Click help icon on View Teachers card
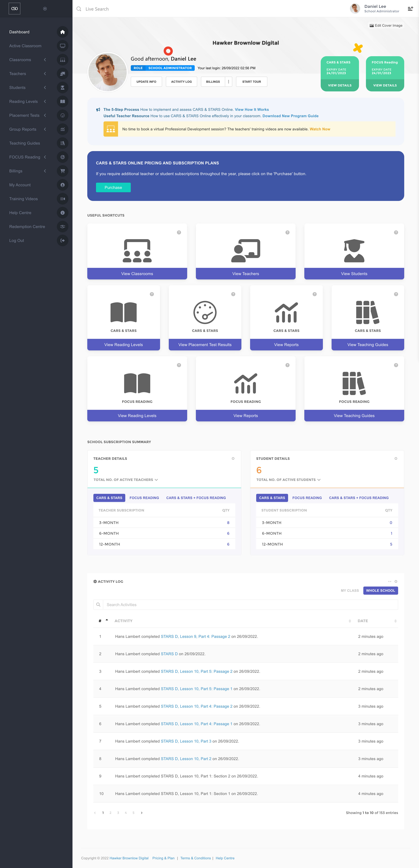 tap(288, 232)
